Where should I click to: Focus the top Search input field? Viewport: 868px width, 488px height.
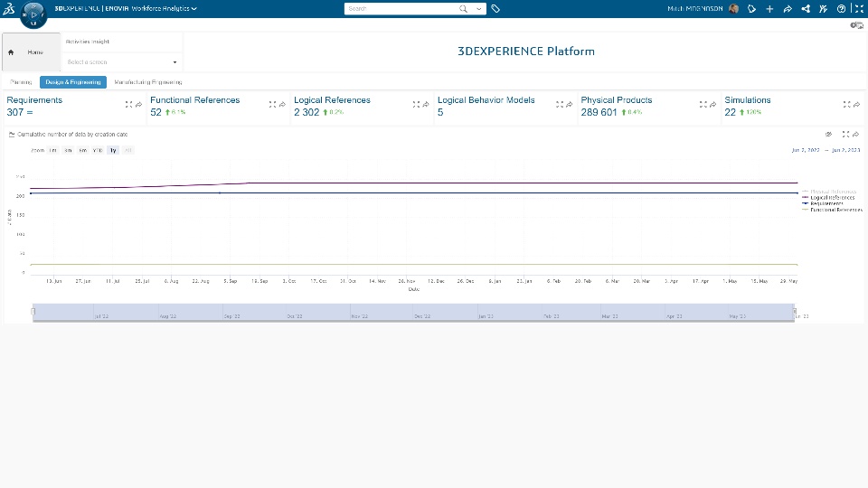click(401, 9)
